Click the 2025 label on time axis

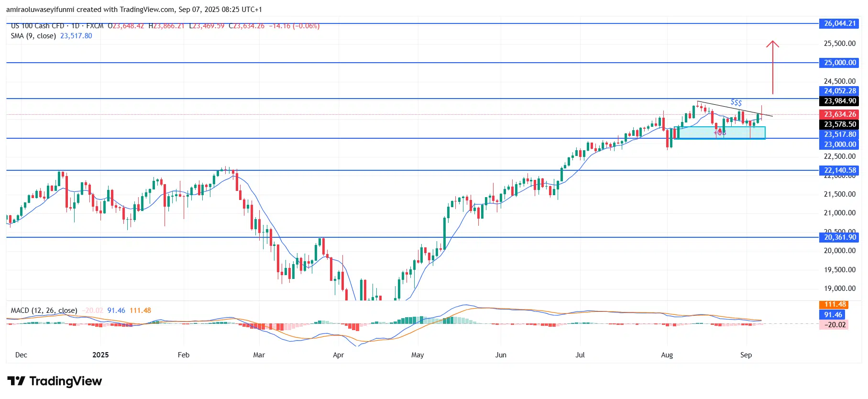coord(100,355)
